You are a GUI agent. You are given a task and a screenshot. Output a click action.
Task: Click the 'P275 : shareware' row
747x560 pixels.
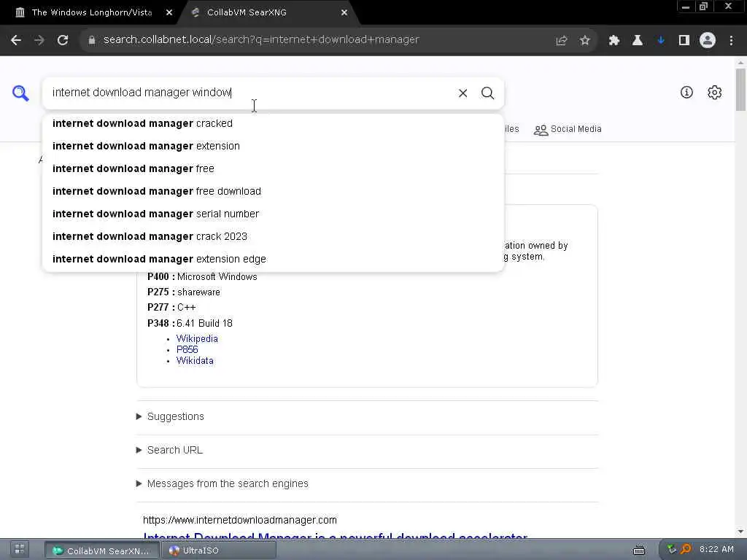(x=183, y=292)
